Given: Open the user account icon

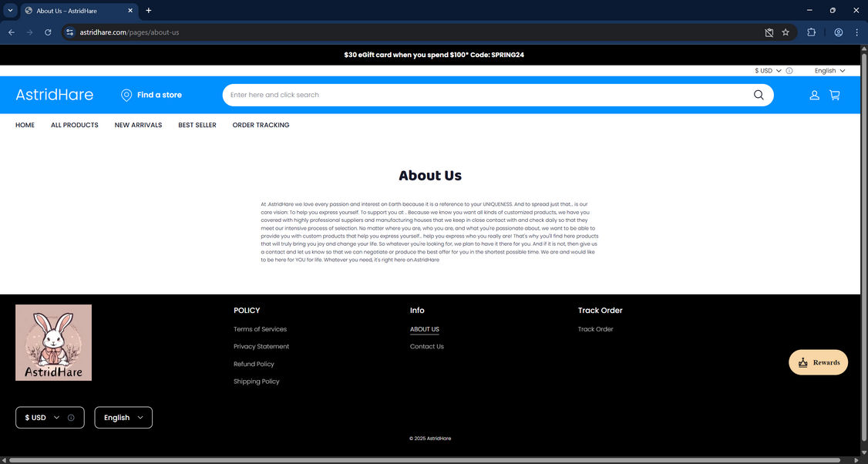Looking at the screenshot, I should pyautogui.click(x=814, y=96).
